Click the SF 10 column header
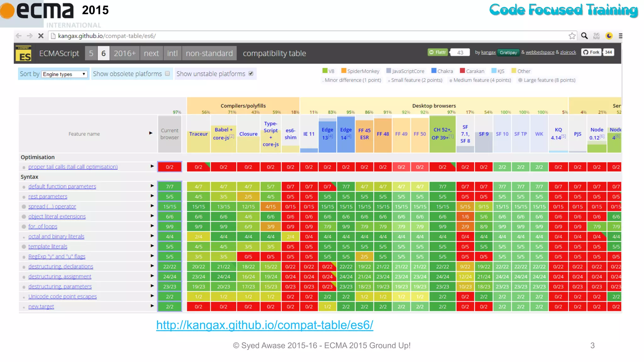The height and width of the screenshot is (362, 644). click(x=502, y=134)
